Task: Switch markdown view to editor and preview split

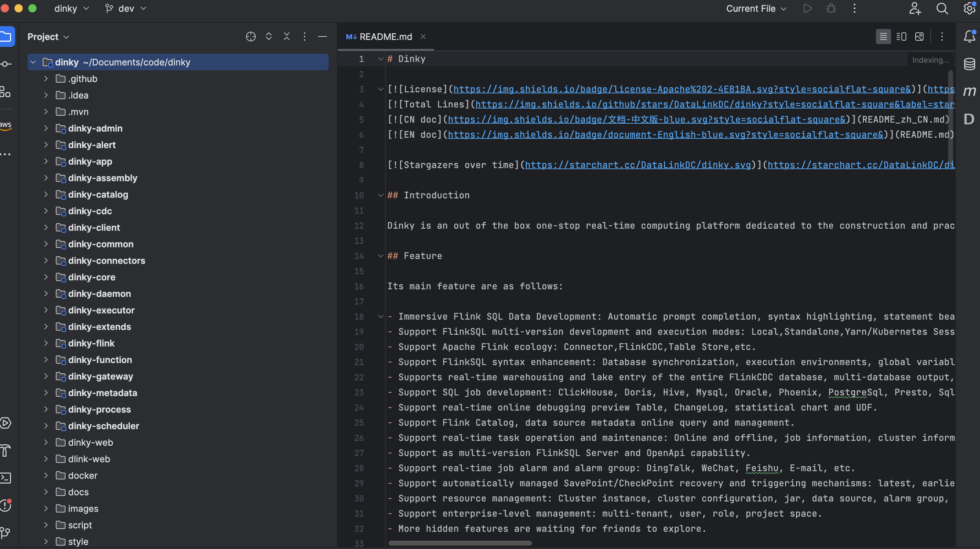Action: coord(902,37)
